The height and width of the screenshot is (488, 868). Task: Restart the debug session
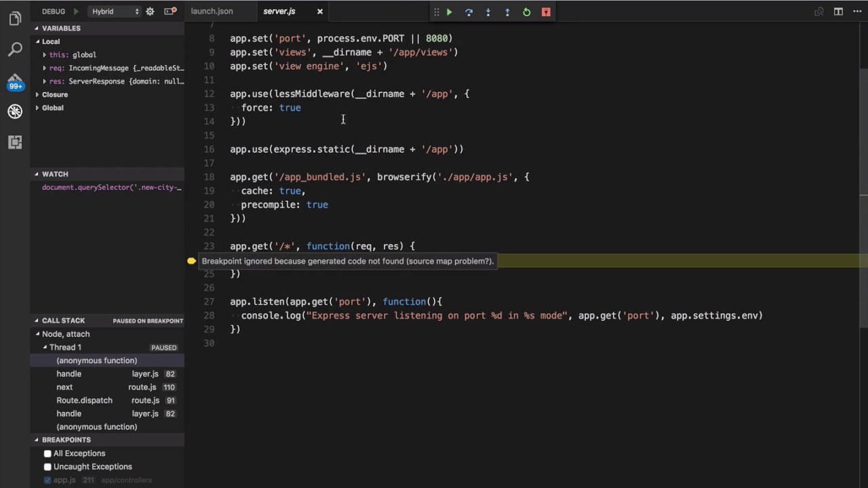click(x=526, y=12)
